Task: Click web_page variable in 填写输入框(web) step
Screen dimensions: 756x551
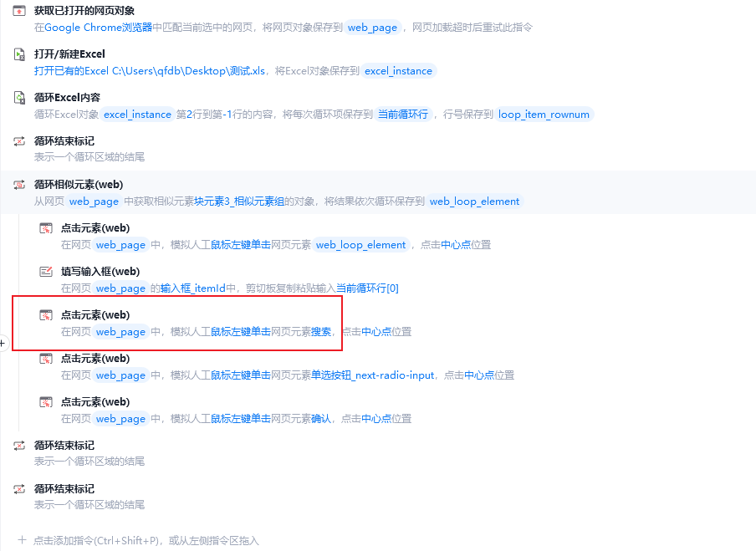Action: point(120,288)
